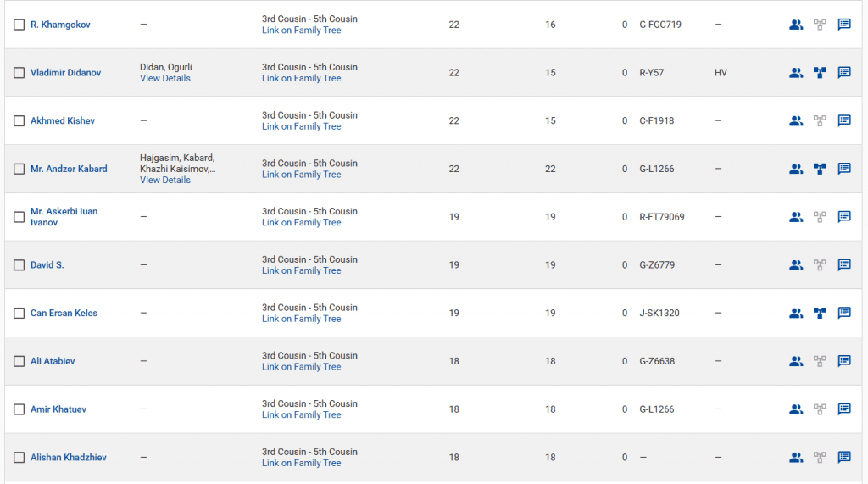Click Link on Family Tree for David S.
Screen dimensions: 868x484
click(301, 270)
